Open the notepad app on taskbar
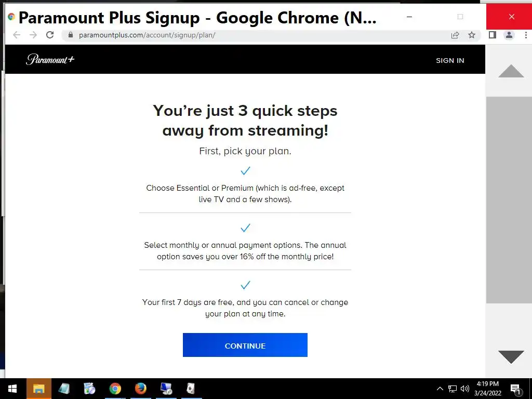Viewport: 532px width, 399px height. (64, 389)
